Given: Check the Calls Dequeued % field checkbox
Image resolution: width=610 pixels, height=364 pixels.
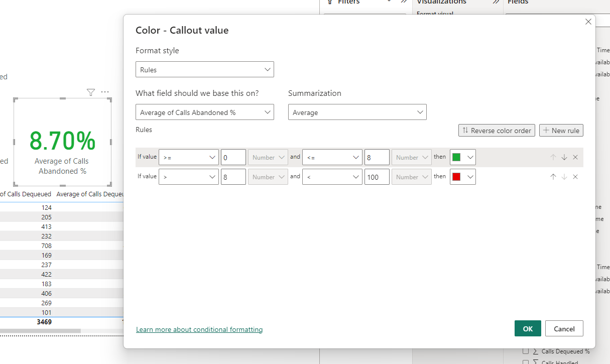Looking at the screenshot, I should [526, 351].
